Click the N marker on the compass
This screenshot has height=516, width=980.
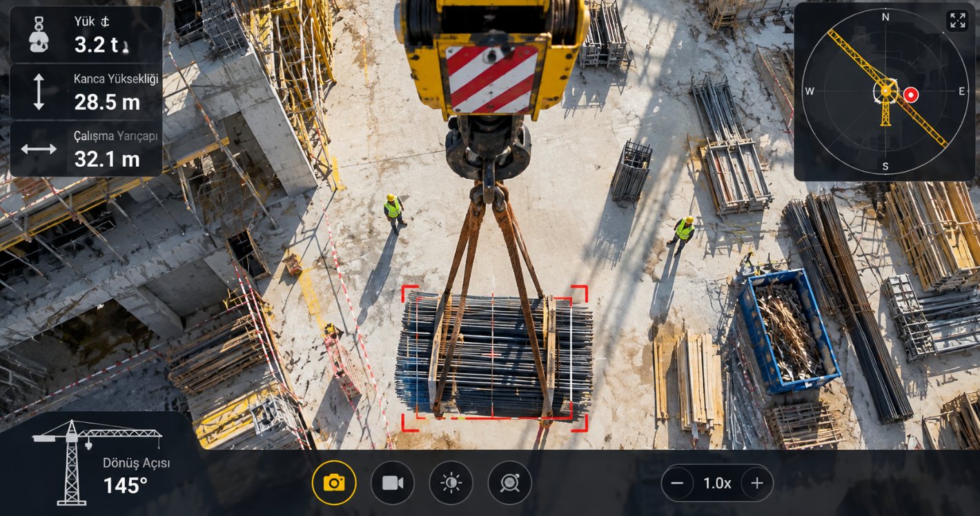coord(885,17)
